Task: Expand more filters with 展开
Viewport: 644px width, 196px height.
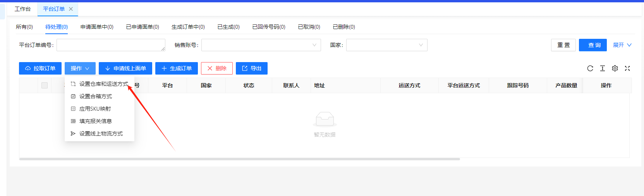Action: (622, 45)
